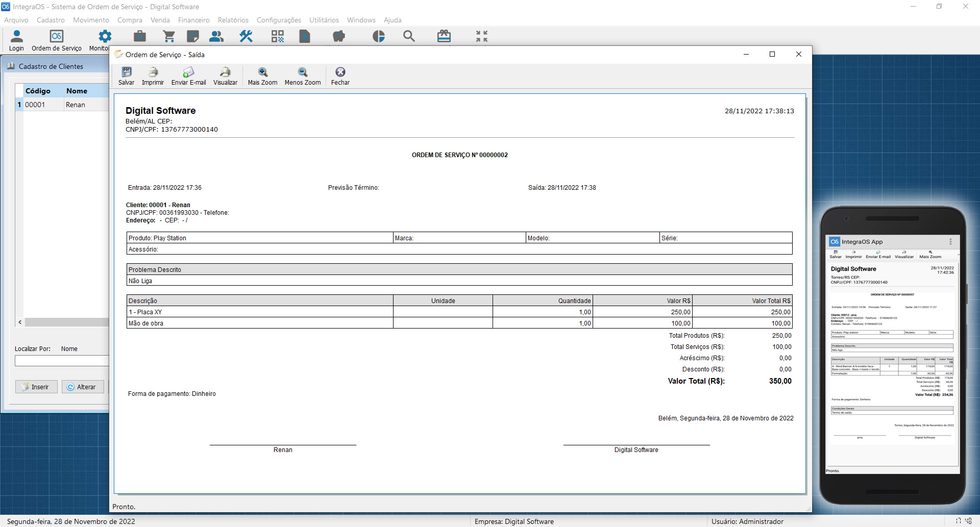Click the pie chart reports icon
The height and width of the screenshot is (527, 980).
[x=379, y=36]
